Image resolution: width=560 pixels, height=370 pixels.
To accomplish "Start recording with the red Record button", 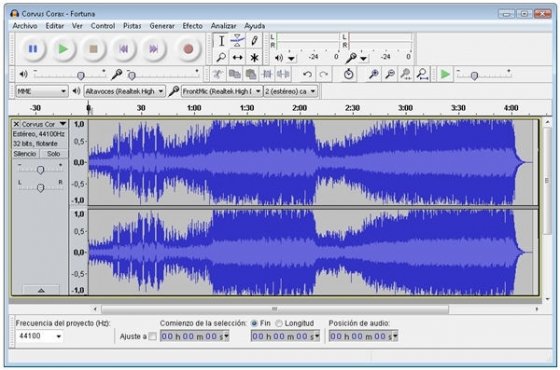I will point(188,49).
